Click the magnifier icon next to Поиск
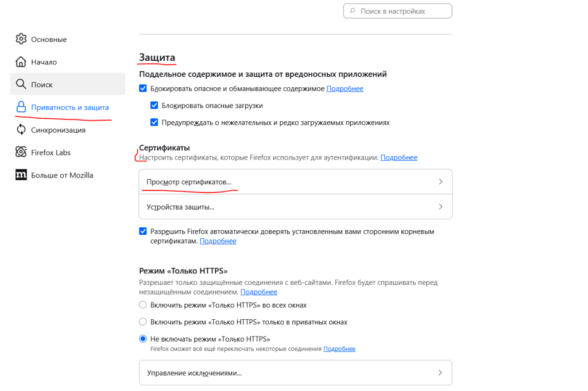Image resolution: width=588 pixels, height=391 pixels. click(x=21, y=84)
